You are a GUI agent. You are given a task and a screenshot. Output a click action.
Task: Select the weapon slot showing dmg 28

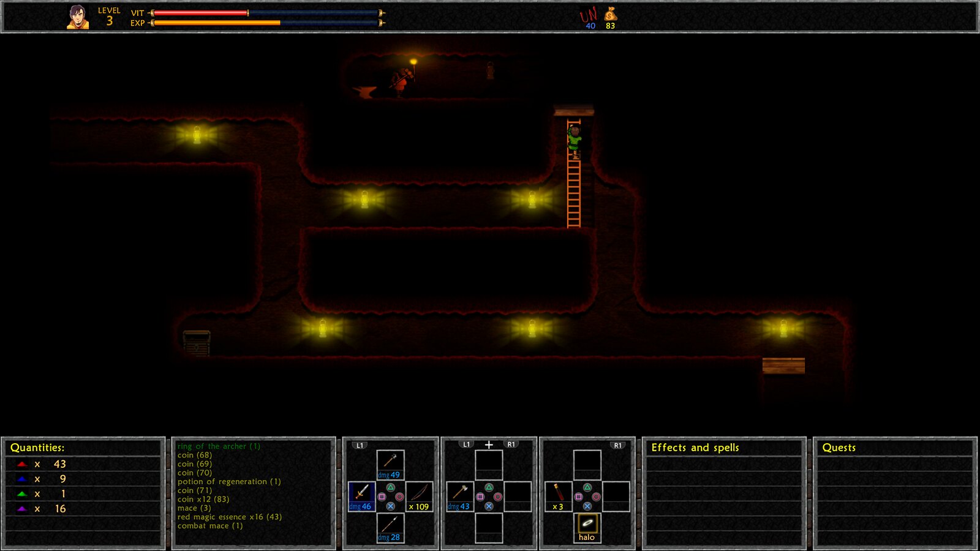click(390, 528)
